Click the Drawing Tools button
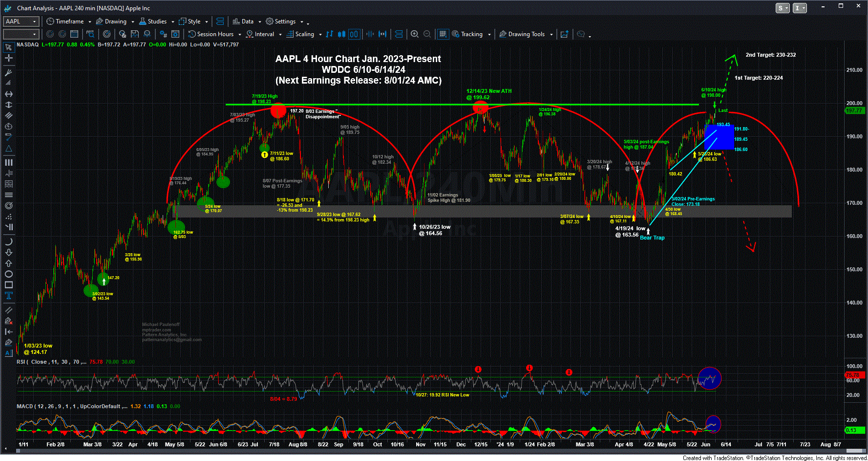The height and width of the screenshot is (461, 868). pos(522,34)
